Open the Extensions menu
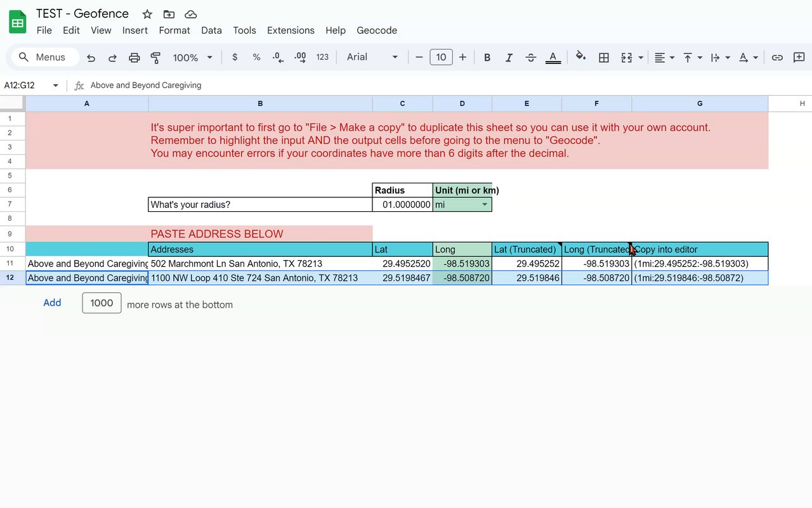Viewport: 812px width, 508px height. [291, 30]
